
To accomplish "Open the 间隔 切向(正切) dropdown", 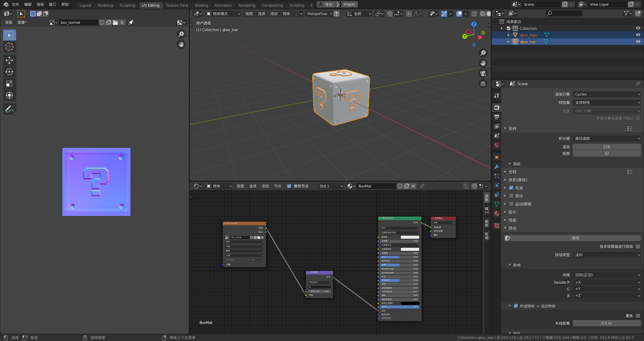I will pyautogui.click(x=607, y=275).
